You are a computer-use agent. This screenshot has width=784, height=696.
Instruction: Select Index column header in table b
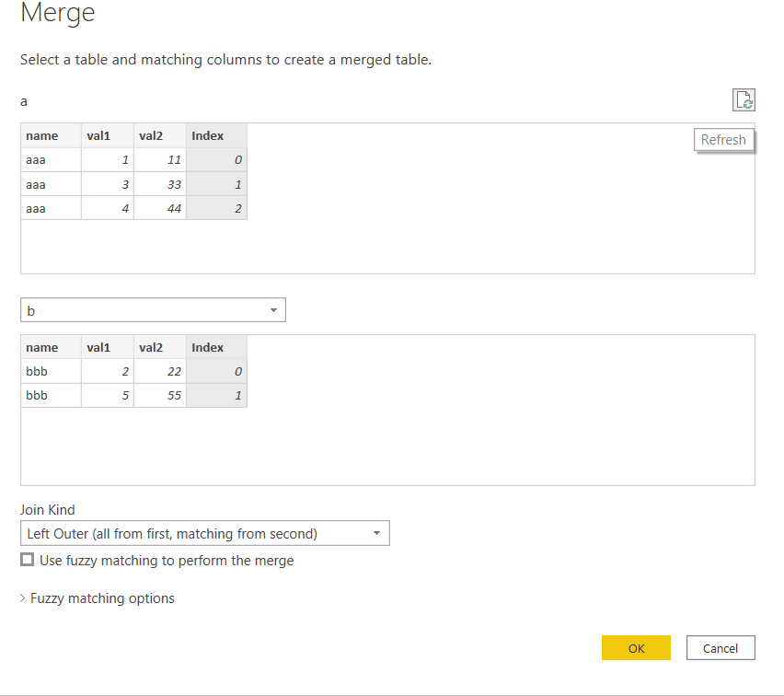[x=216, y=347]
